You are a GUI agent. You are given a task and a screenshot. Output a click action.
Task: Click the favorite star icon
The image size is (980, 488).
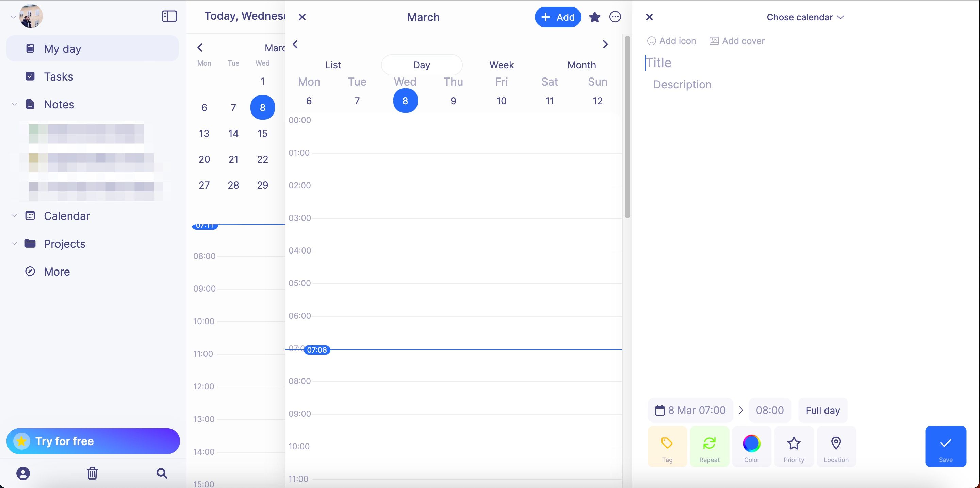pyautogui.click(x=594, y=17)
